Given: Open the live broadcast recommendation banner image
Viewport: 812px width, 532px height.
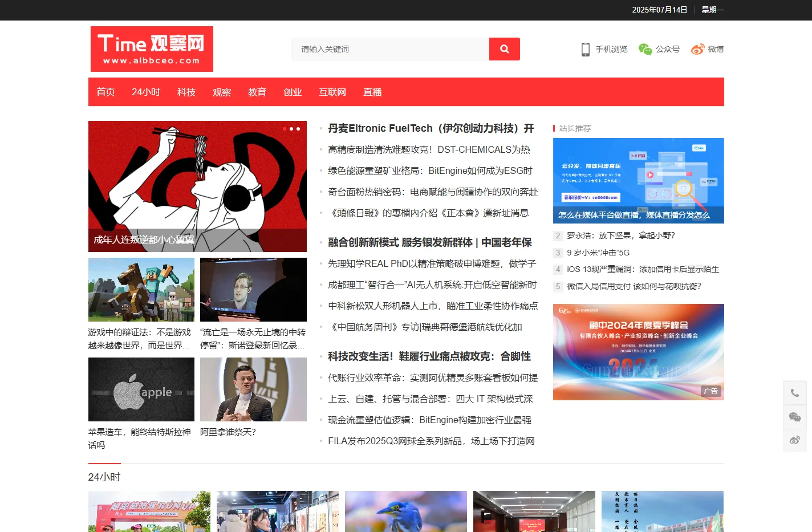Looking at the screenshot, I should [639, 181].
